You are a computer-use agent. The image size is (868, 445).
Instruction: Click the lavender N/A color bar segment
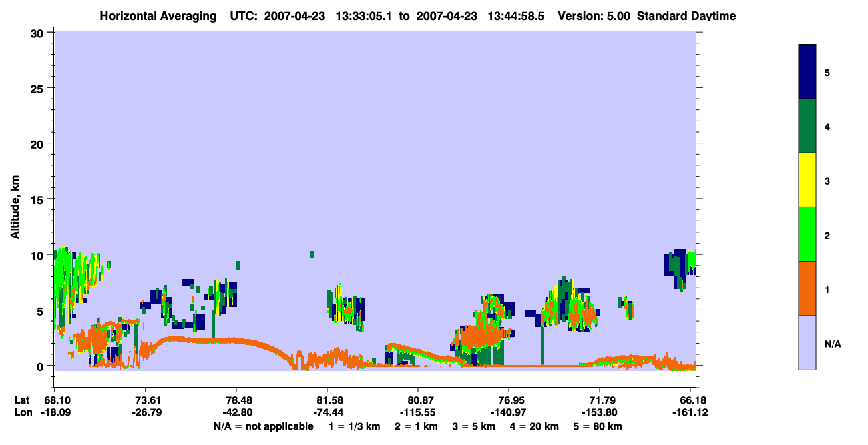click(807, 342)
